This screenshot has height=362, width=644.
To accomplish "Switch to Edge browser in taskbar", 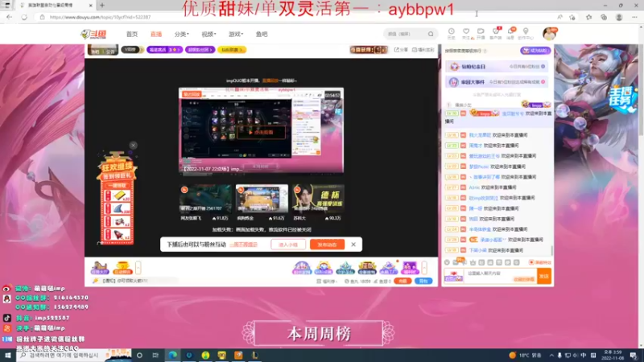I will [x=172, y=356].
